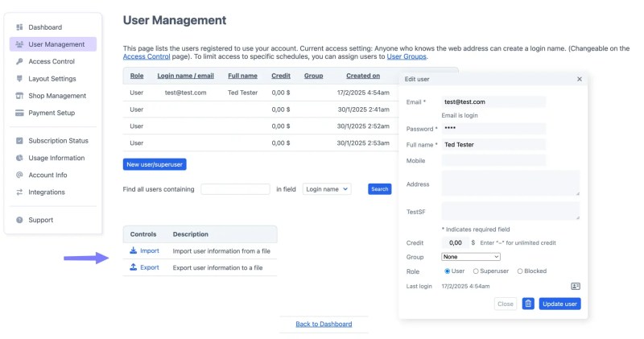Viewport: 644px width, 339px height.
Task: Click the TestSF text area
Action: (511, 211)
